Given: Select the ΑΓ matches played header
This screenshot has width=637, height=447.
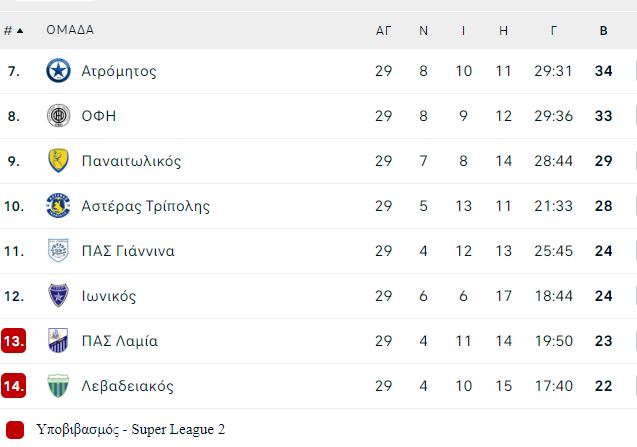Looking at the screenshot, I should 384,30.
